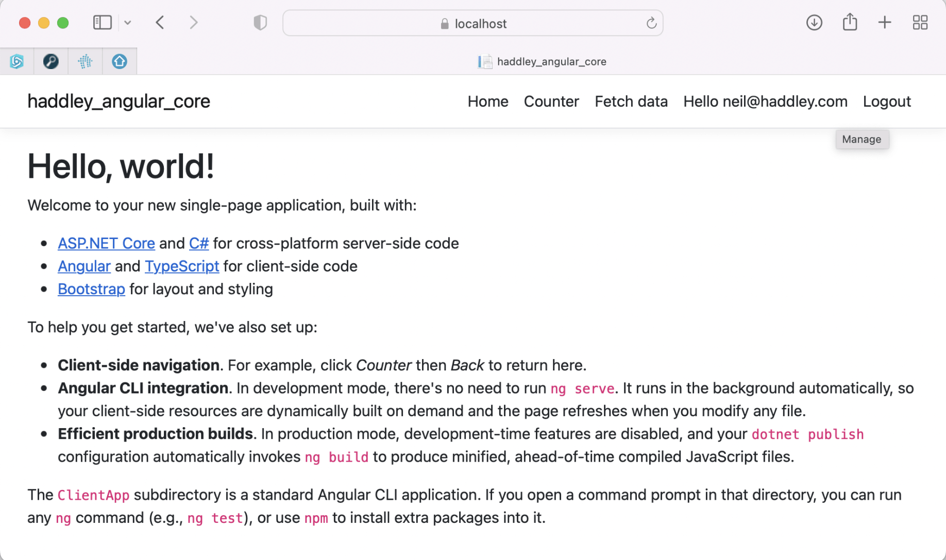The width and height of the screenshot is (946, 560).
Task: Click the "Hello, world!" heading
Action: (x=121, y=166)
